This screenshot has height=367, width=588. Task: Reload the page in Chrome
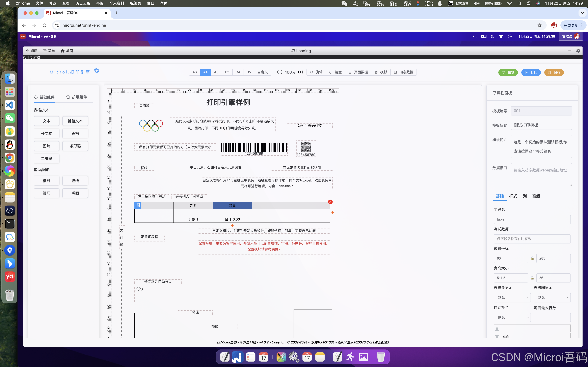click(x=45, y=25)
